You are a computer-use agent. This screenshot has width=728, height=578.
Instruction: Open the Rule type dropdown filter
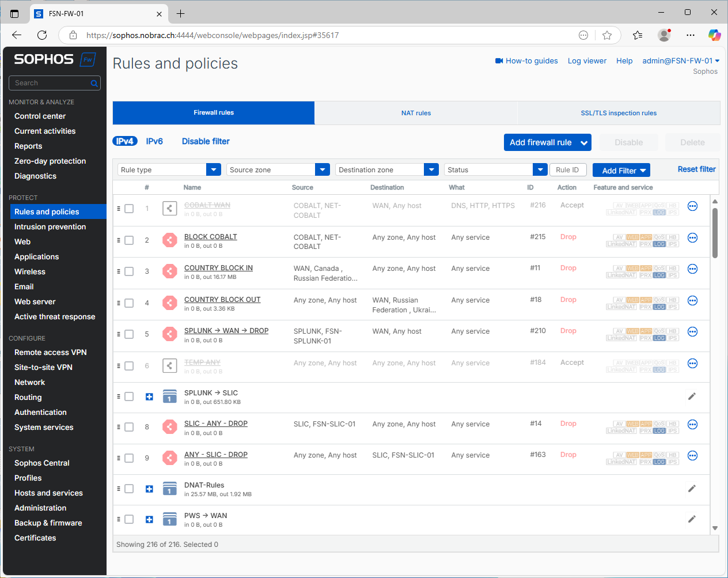pyautogui.click(x=169, y=169)
